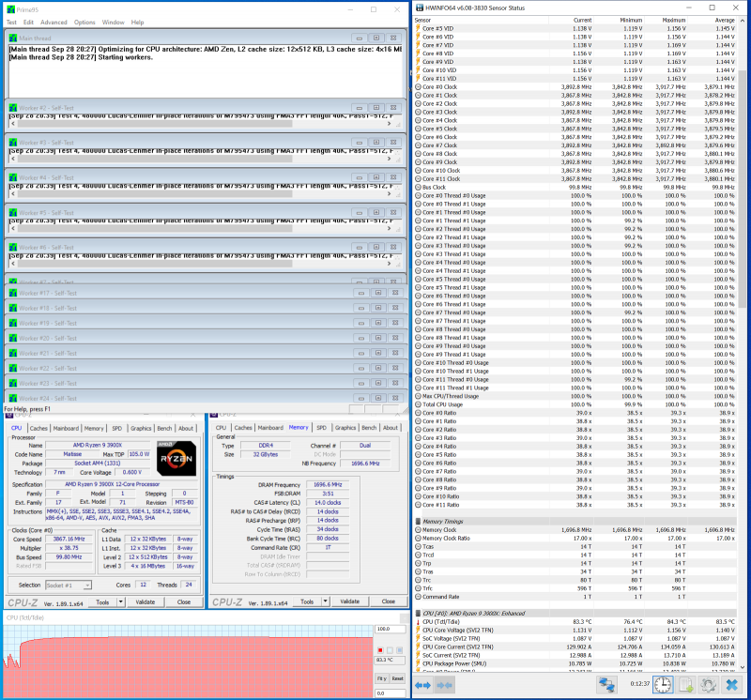
Task: Click HWiNFO scrollbar down arrow
Action: coord(743,667)
